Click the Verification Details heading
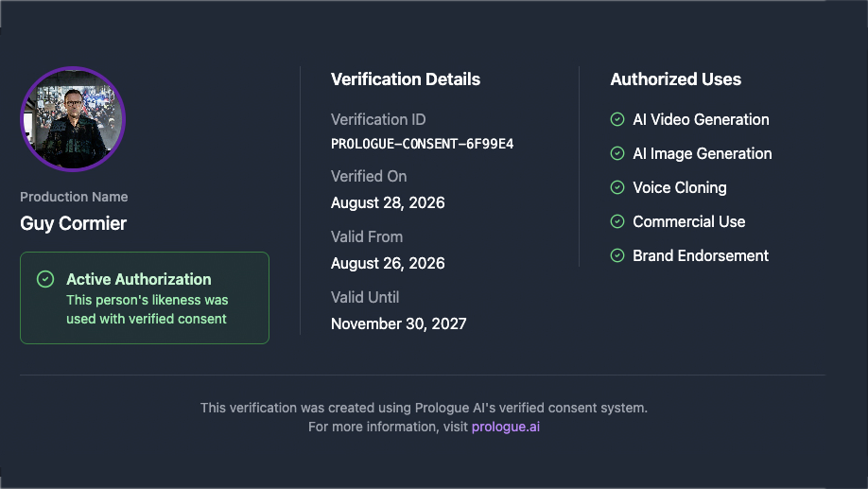This screenshot has width=868, height=489. tap(406, 79)
